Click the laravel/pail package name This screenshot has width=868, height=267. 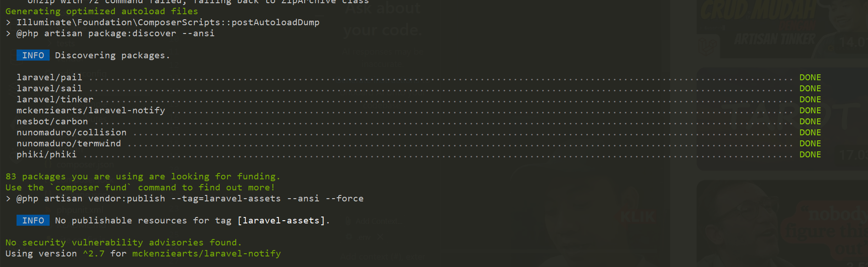pos(49,78)
